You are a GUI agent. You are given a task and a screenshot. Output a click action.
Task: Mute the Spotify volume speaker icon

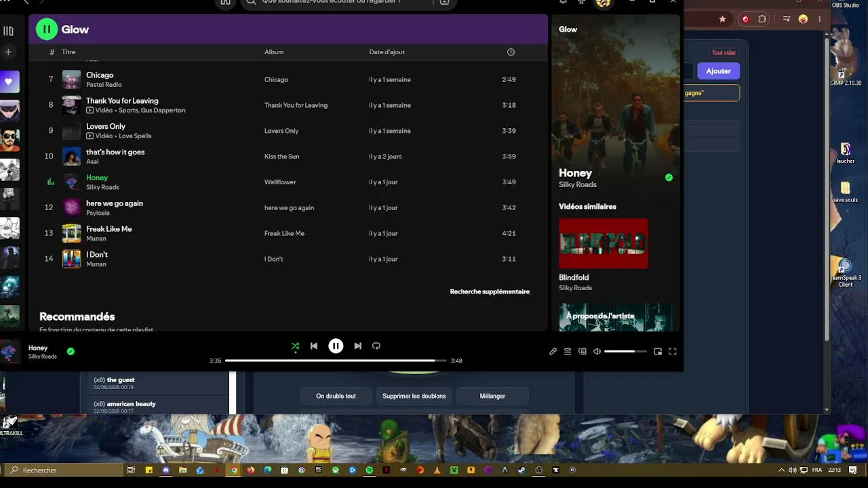[x=597, y=351]
